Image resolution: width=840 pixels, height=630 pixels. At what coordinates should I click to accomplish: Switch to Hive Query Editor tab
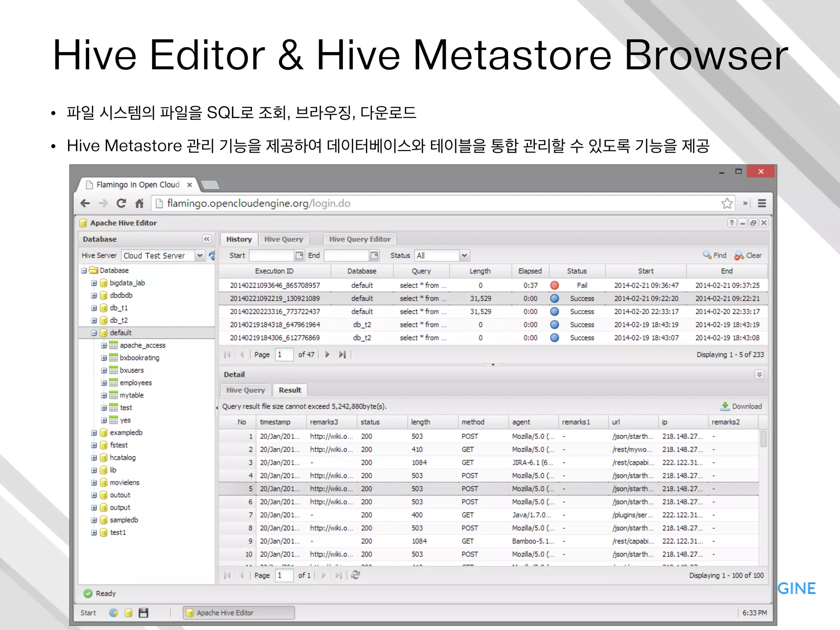360,239
